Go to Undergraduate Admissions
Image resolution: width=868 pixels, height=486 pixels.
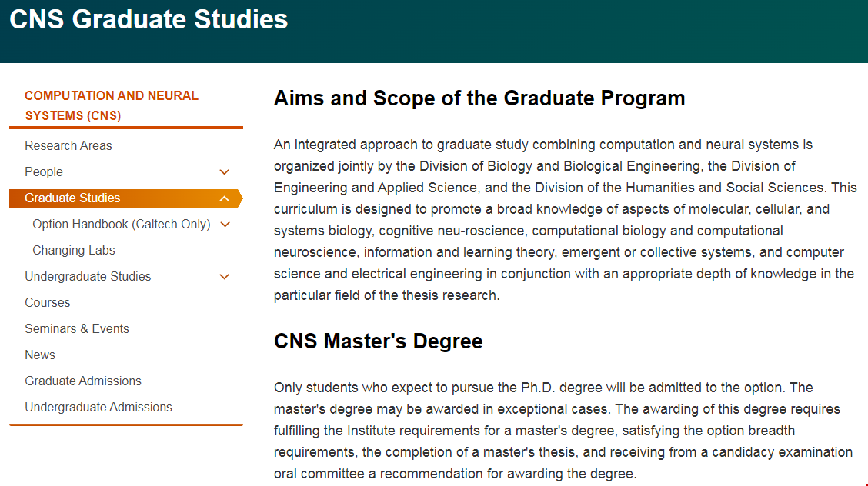[x=98, y=408]
